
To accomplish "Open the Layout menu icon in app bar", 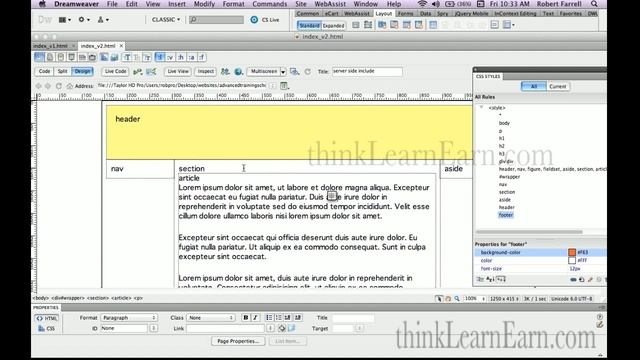I will click(x=64, y=20).
